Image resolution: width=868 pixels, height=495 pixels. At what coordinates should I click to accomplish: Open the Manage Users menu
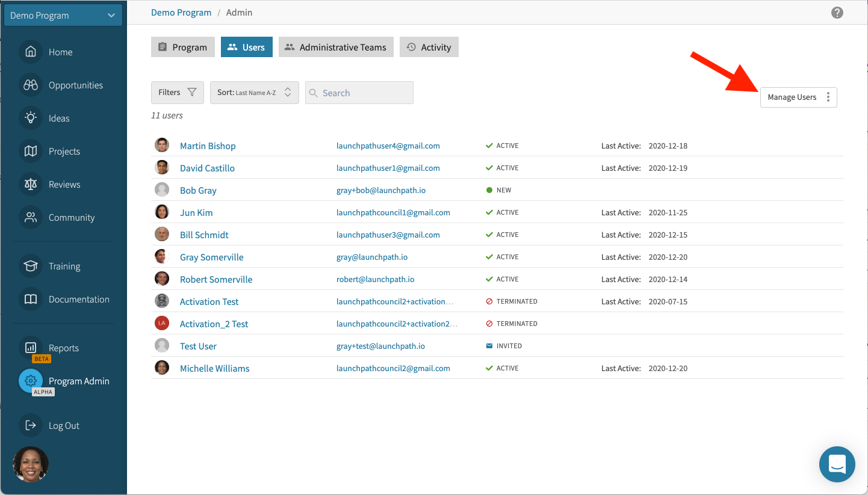tap(798, 97)
